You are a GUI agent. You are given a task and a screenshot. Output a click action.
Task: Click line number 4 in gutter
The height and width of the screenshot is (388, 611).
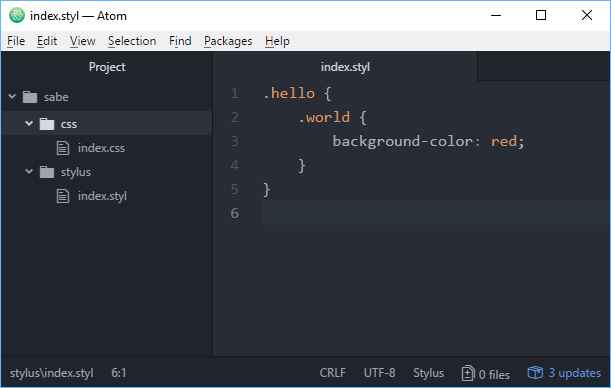tap(234, 165)
